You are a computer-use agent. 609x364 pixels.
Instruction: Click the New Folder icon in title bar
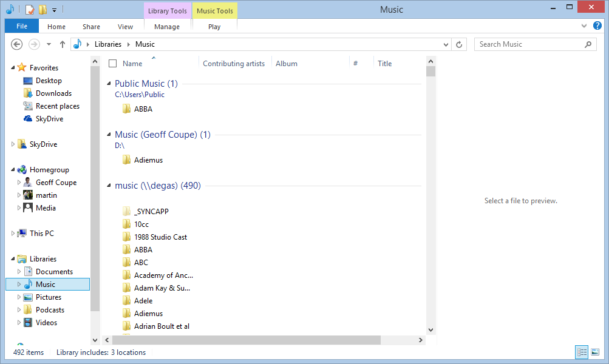point(42,10)
